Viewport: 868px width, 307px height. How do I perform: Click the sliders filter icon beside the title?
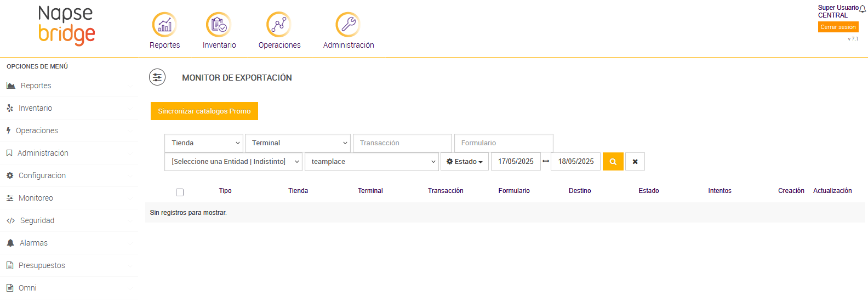(x=157, y=77)
